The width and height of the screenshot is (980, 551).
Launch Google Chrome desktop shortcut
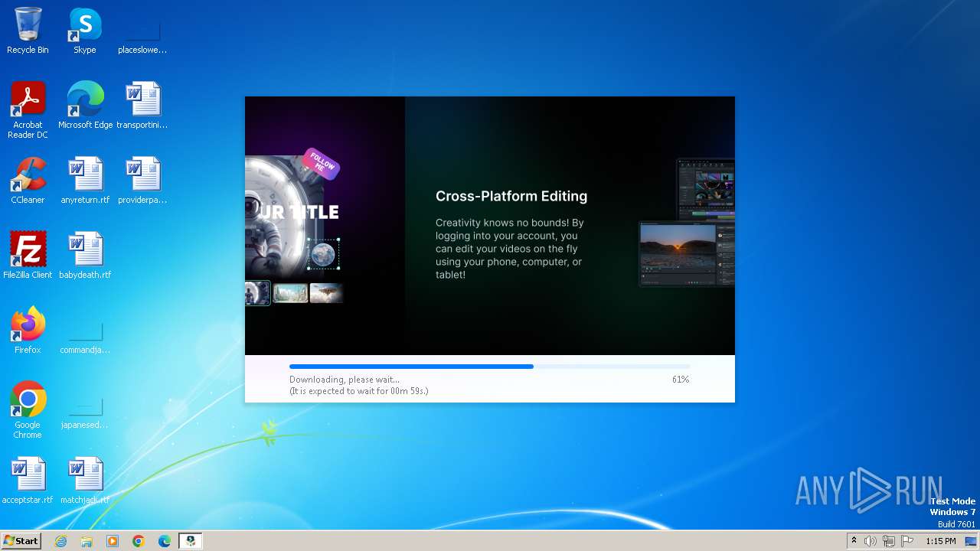point(28,409)
